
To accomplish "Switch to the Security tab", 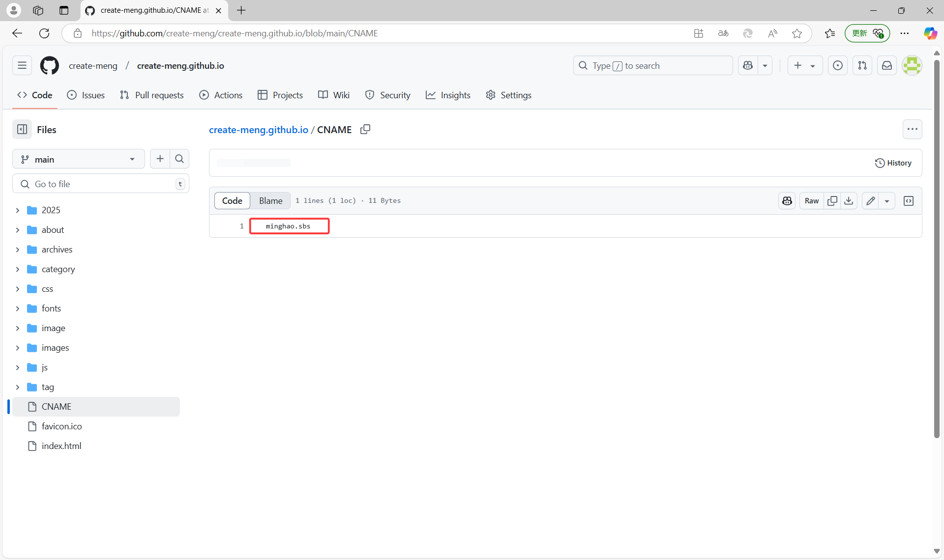I will (x=395, y=95).
